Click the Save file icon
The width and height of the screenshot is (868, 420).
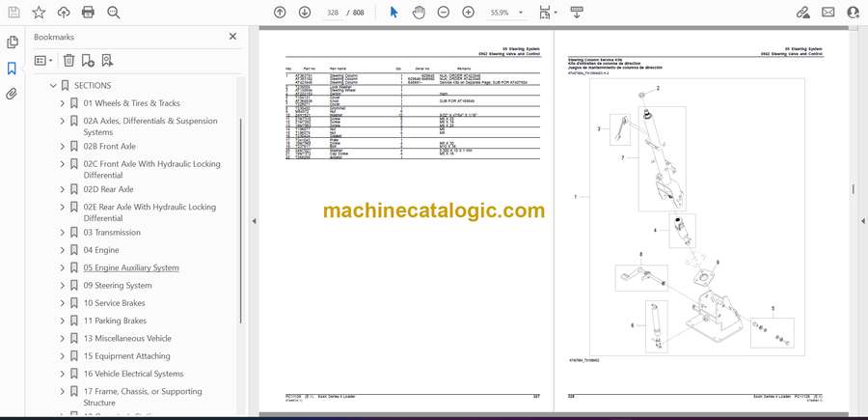tap(14, 13)
